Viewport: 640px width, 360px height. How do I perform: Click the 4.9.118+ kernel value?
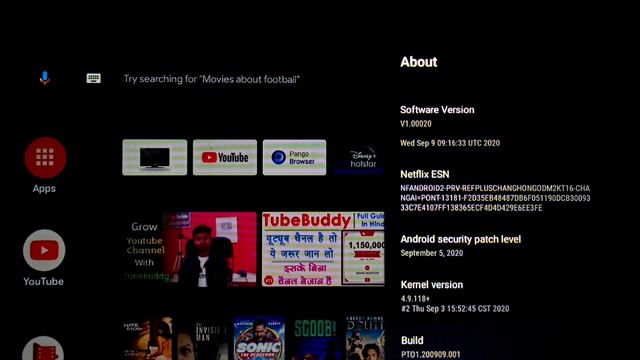pos(415,299)
